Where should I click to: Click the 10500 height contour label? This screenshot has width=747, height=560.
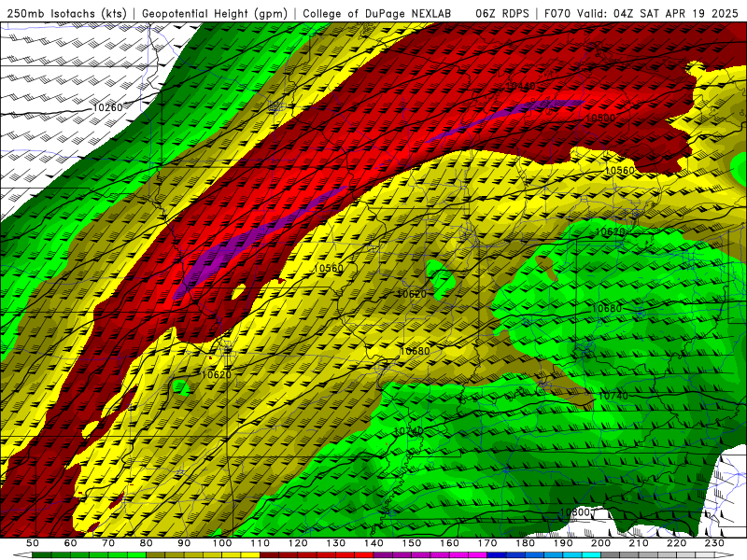[600, 118]
